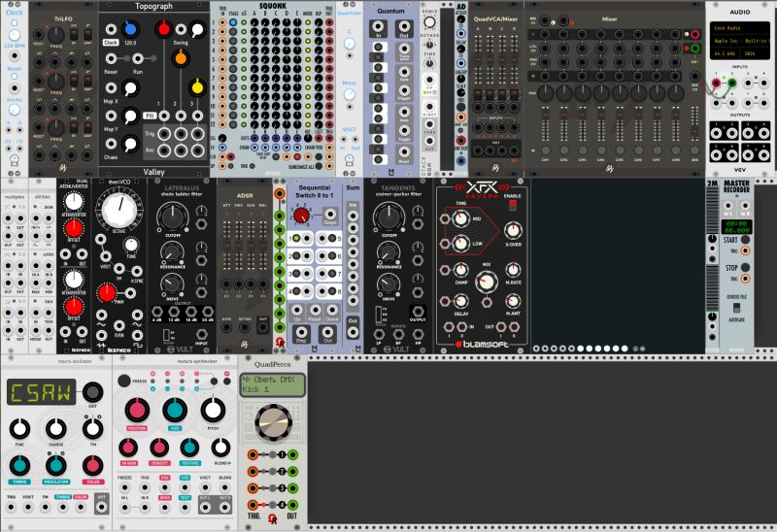Viewport: 777px width, 532px height.
Task: Click the Swing knob on Topograph
Action: pos(197,29)
